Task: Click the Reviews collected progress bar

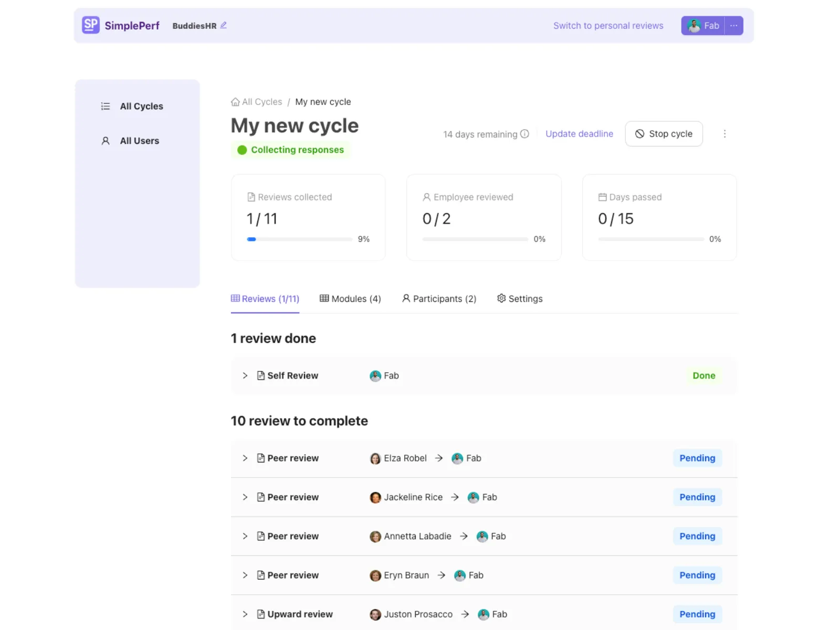Action: point(299,239)
